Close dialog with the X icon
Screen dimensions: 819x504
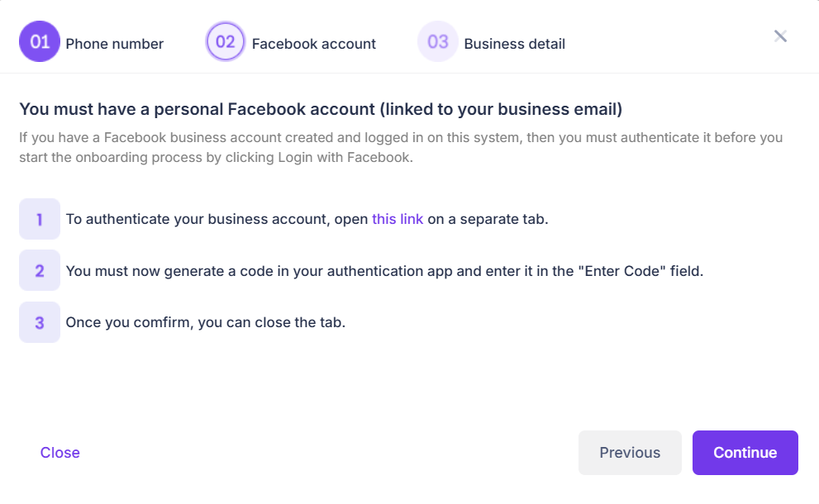tap(780, 36)
